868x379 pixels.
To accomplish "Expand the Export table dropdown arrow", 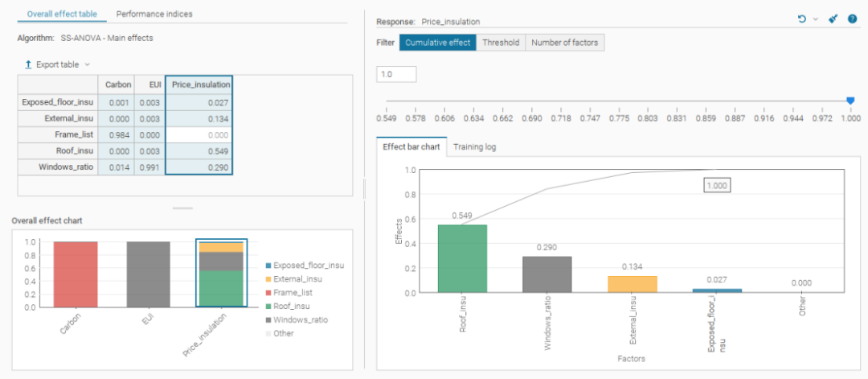I will tap(87, 65).
